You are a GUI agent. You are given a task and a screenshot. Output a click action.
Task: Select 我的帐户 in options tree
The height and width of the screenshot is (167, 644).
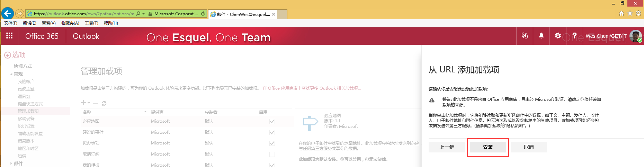coord(26,81)
